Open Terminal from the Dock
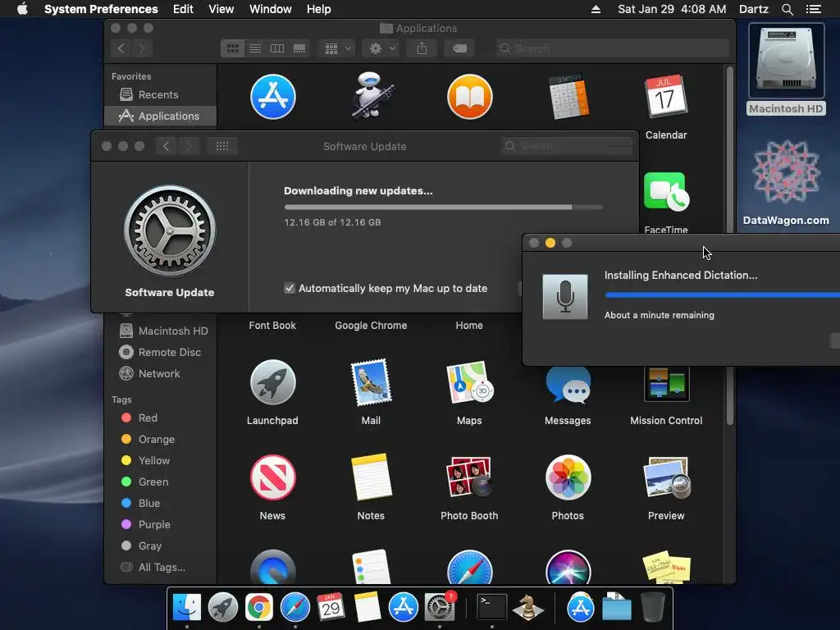Screen dimensions: 840x630 point(492,608)
